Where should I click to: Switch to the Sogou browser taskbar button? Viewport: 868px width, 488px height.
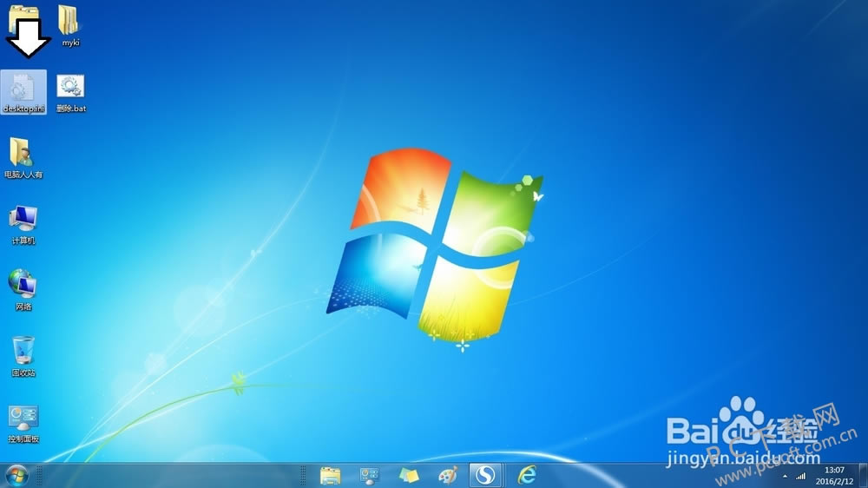tap(486, 475)
